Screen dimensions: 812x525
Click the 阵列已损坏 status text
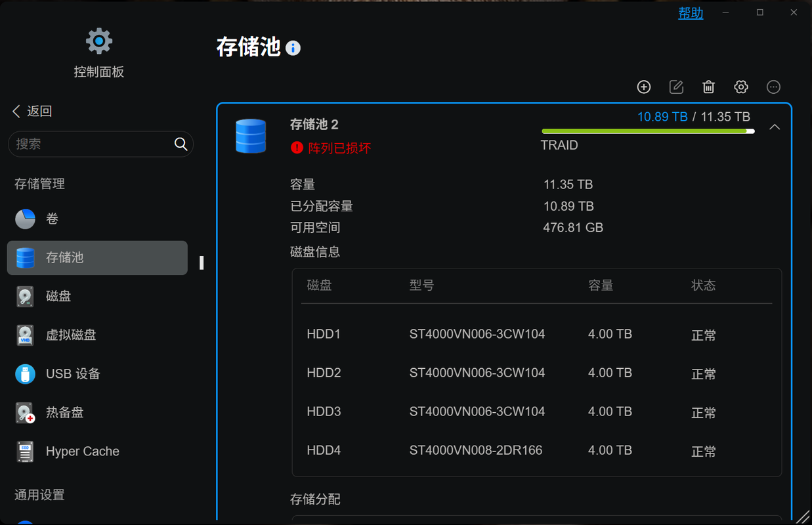coord(339,148)
